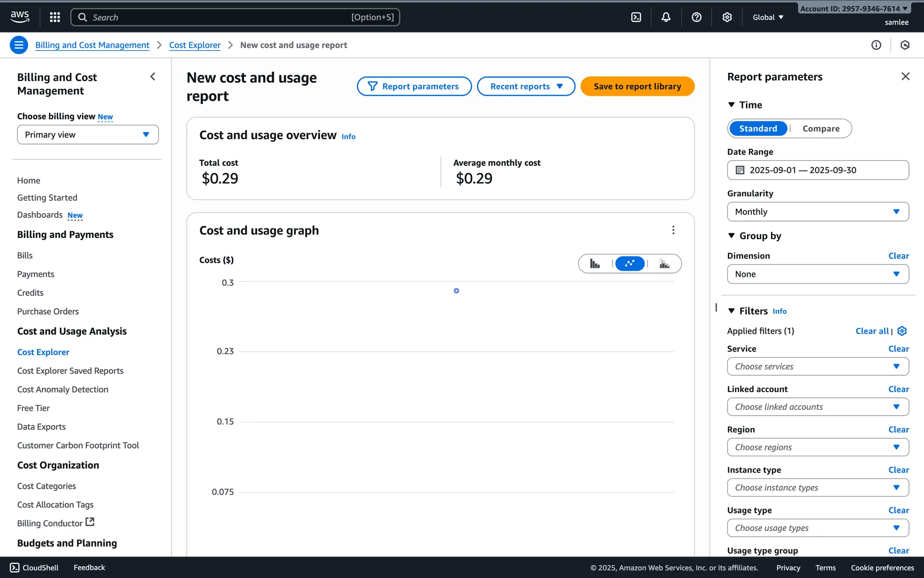Viewport: 924px width, 578px height.
Task: Select the Standard time mode
Action: click(758, 129)
